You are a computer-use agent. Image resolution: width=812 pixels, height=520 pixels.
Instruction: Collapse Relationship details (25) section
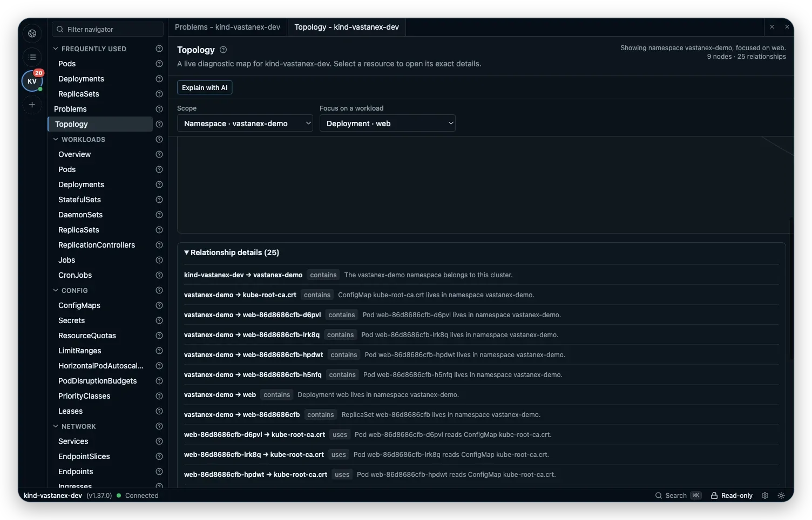(x=232, y=252)
